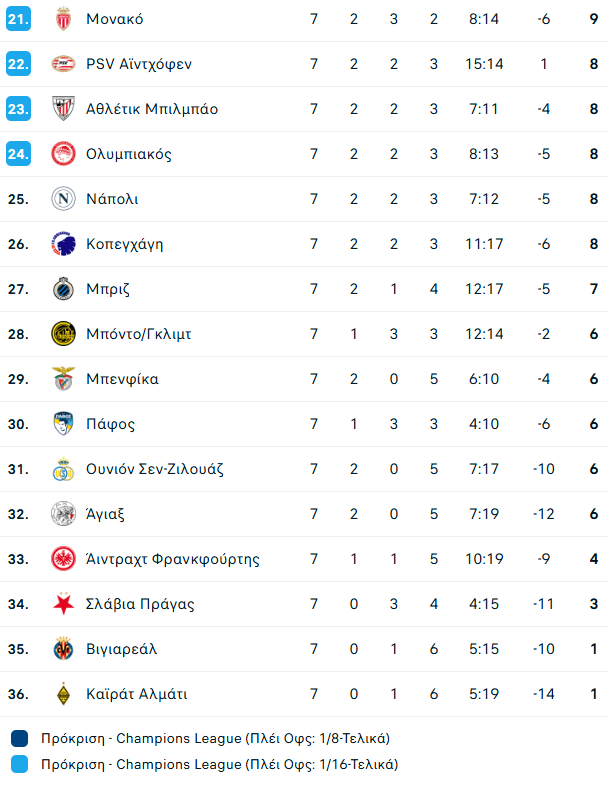
Task: Click the dark blue 1/8-Τελικά legend swatch
Action: pyautogui.click(x=20, y=739)
